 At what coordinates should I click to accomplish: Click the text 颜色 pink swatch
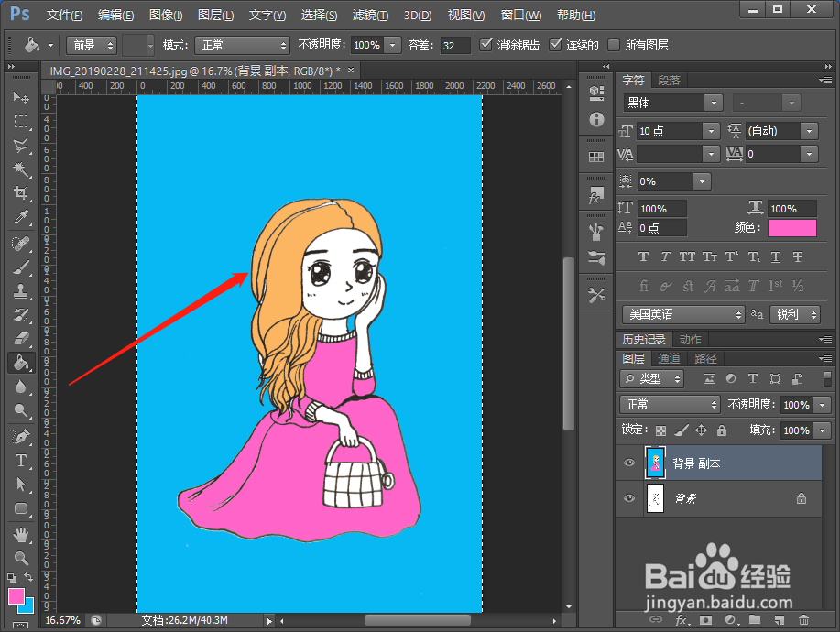click(x=792, y=228)
